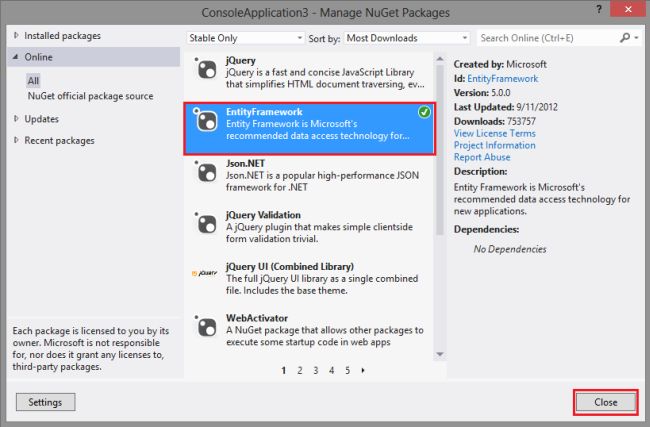
Task: Click the WebActivator package icon
Action: click(206, 327)
